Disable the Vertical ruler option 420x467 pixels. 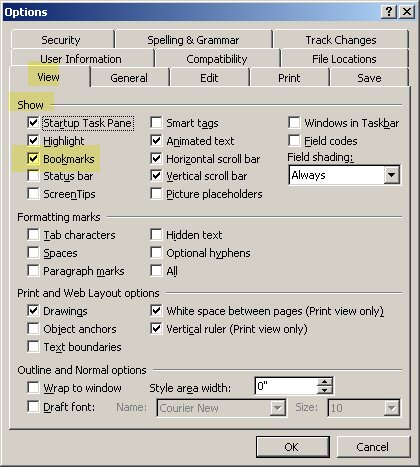click(156, 329)
